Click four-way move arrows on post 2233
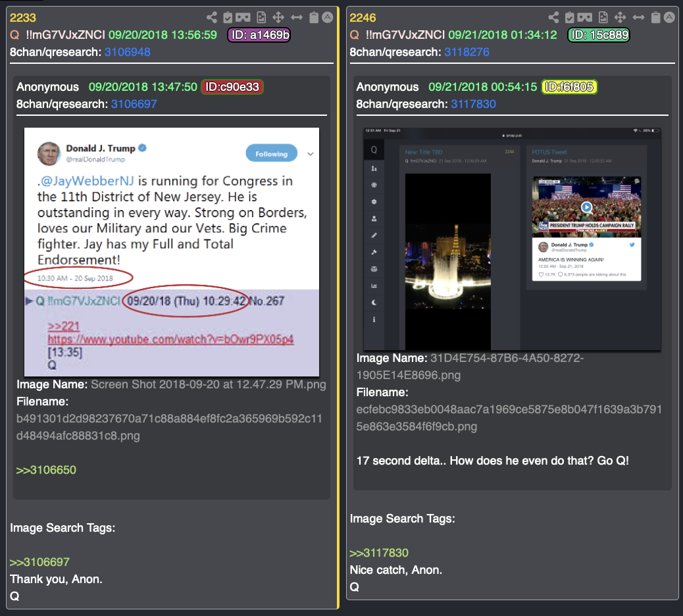Image resolution: width=683 pixels, height=616 pixels. click(x=278, y=17)
